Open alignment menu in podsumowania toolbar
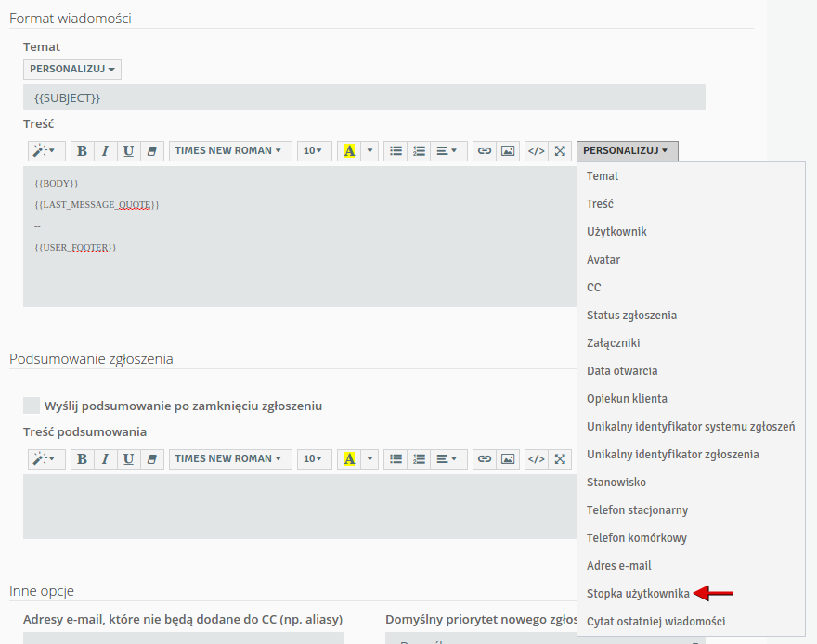 click(x=448, y=459)
